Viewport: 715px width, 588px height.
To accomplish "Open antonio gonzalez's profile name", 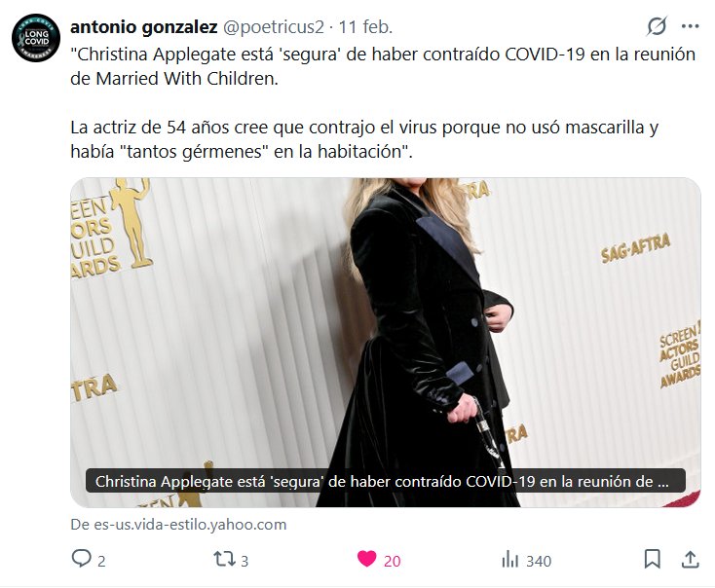I will 143,27.
